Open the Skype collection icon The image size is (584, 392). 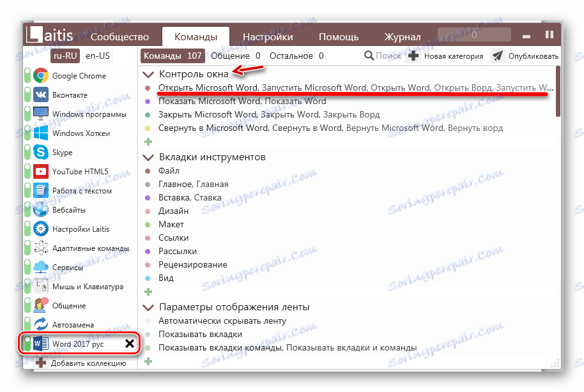tap(41, 152)
